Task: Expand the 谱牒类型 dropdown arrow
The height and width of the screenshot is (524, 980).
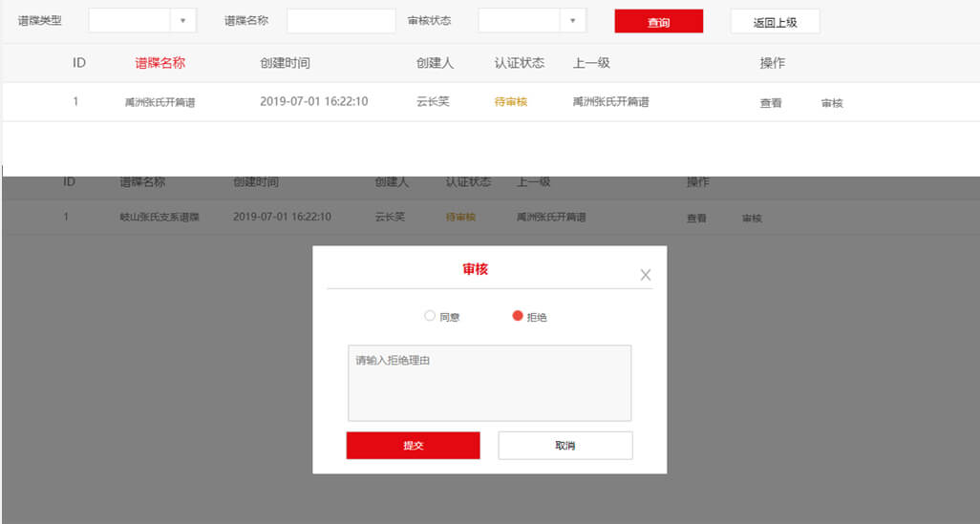Action: coord(183,21)
